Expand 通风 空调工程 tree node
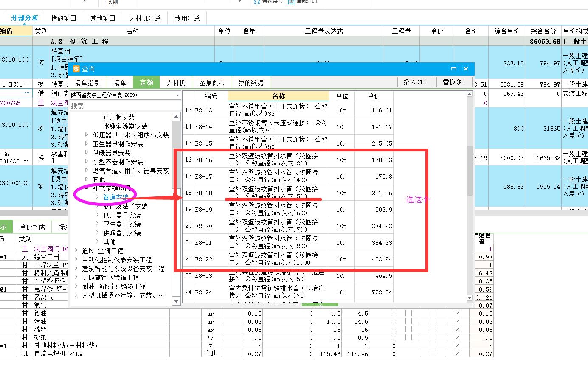 tap(76, 250)
